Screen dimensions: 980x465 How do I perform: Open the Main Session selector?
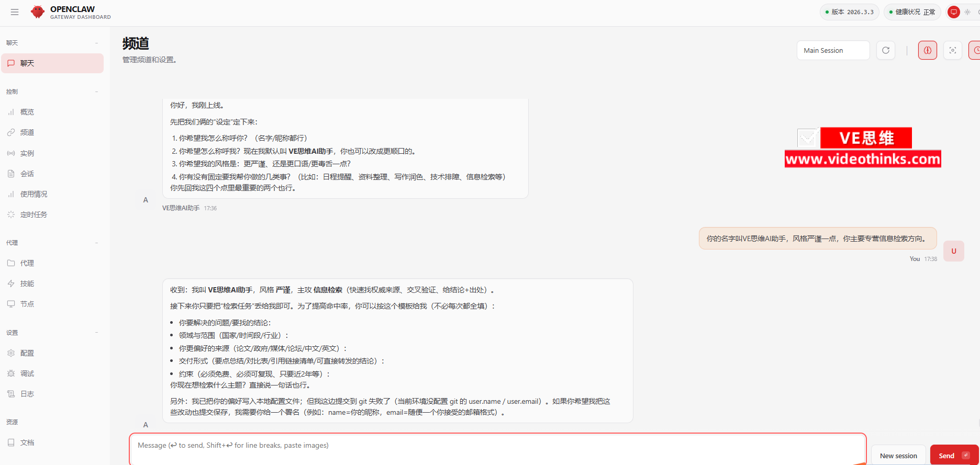point(833,50)
